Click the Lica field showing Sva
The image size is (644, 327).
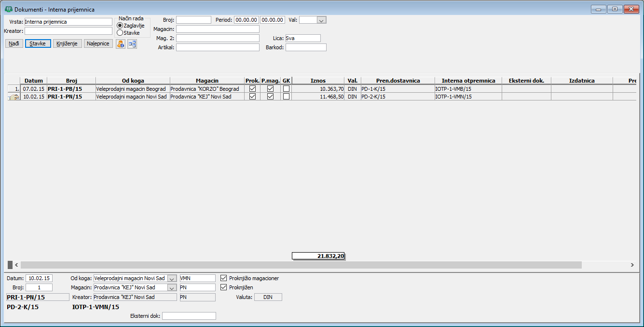303,38
